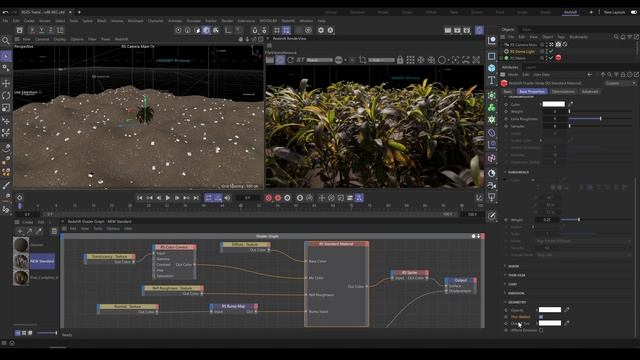Switch to the Base Properties tab
640x360 pixels.
click(x=532, y=91)
